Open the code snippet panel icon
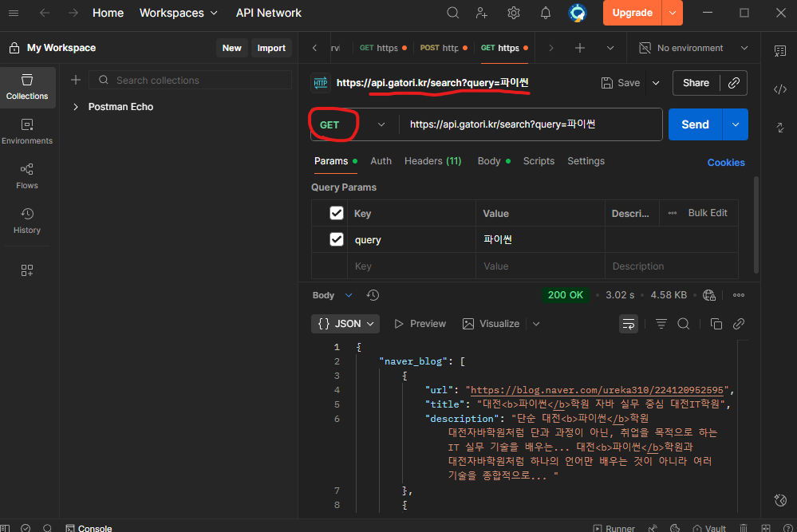Screen dimensions: 797x532 tap(780, 89)
